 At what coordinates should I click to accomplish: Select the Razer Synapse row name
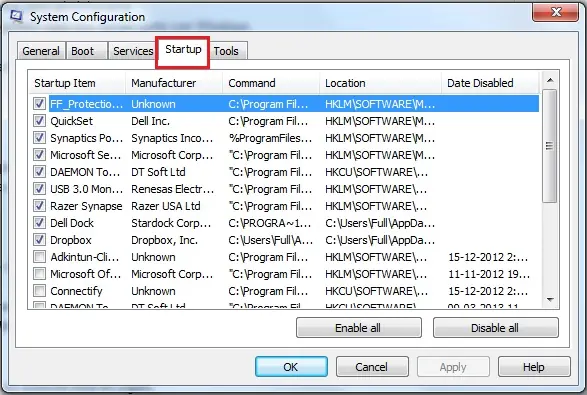tap(86, 206)
